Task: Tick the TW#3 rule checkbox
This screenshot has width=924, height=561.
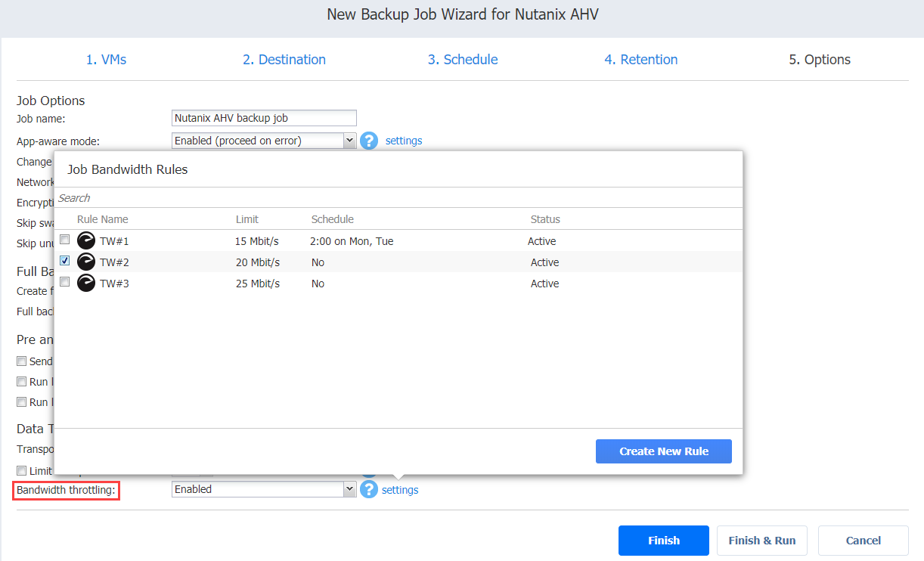Action: [65, 282]
